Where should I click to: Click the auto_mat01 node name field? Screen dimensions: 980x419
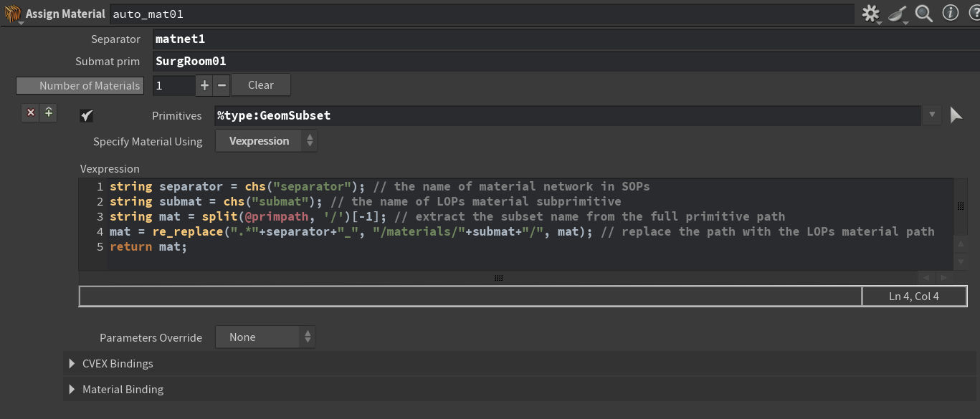pyautogui.click(x=480, y=14)
